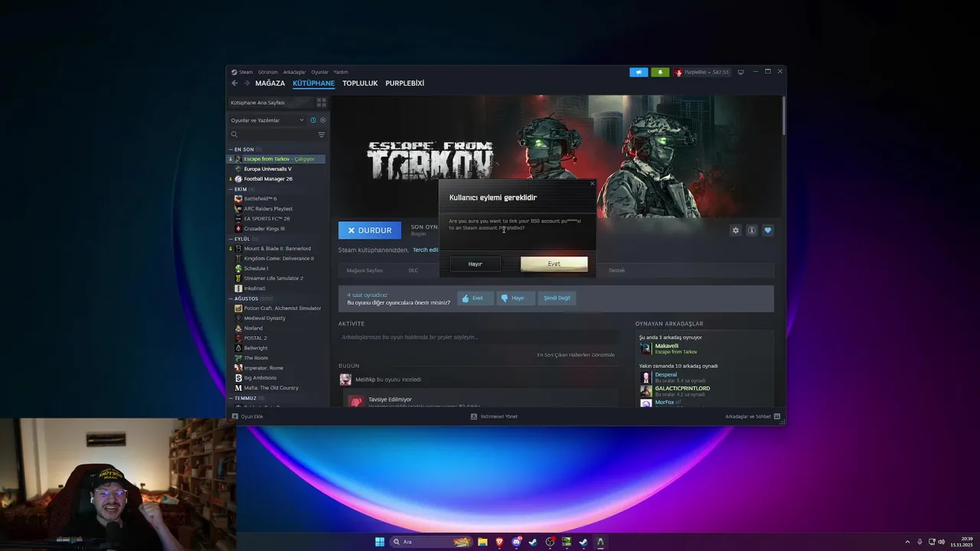This screenshot has height=551, width=980.
Task: Open Windows Start menu
Action: point(380,542)
